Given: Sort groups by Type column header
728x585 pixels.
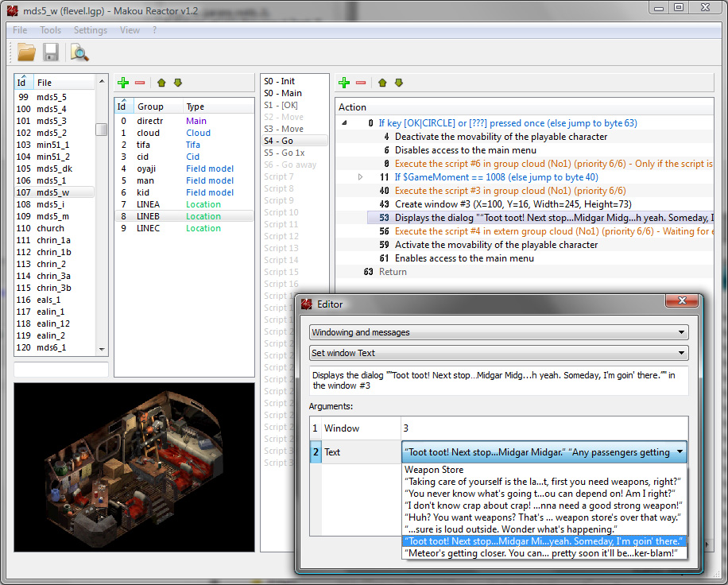Looking at the screenshot, I should coord(219,107).
